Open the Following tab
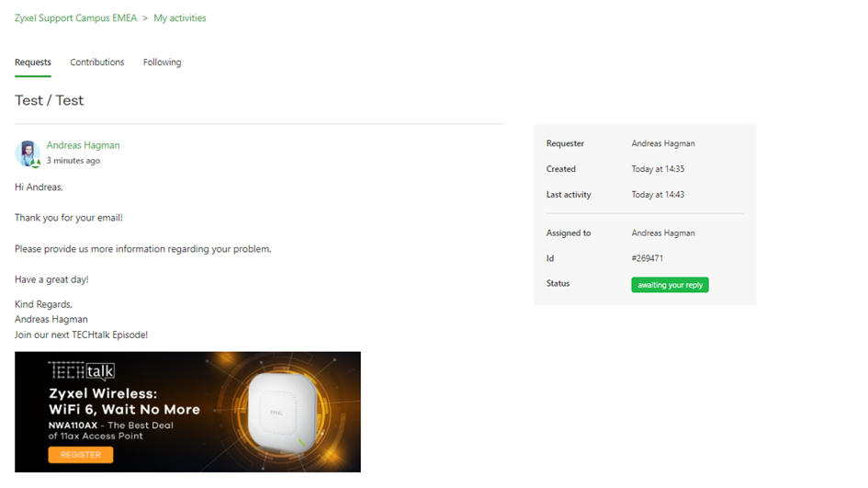 pyautogui.click(x=163, y=62)
